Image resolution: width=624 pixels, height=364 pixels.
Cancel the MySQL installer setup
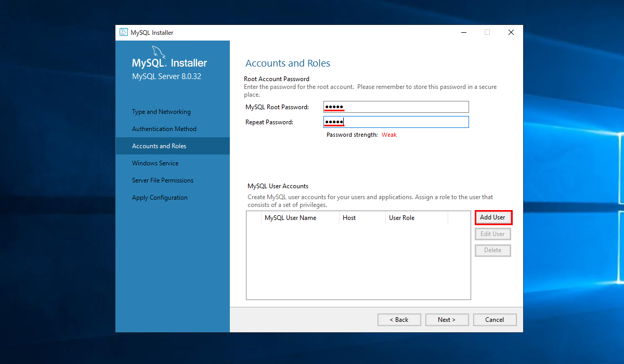(x=495, y=320)
